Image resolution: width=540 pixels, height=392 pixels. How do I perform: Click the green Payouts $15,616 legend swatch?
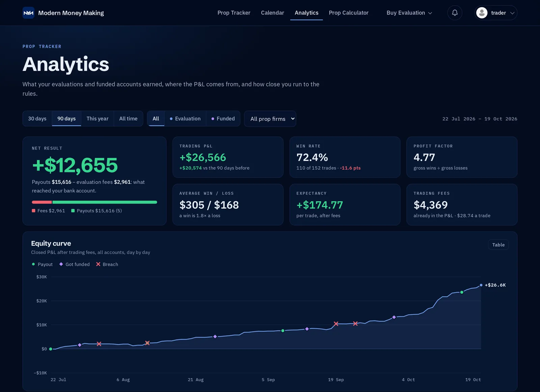(73, 211)
